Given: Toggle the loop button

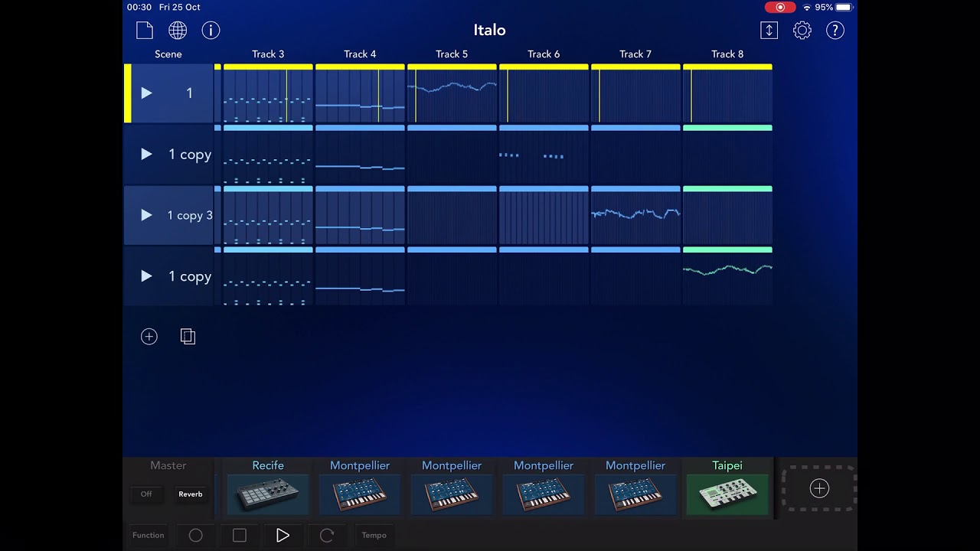Looking at the screenshot, I should click(x=327, y=535).
